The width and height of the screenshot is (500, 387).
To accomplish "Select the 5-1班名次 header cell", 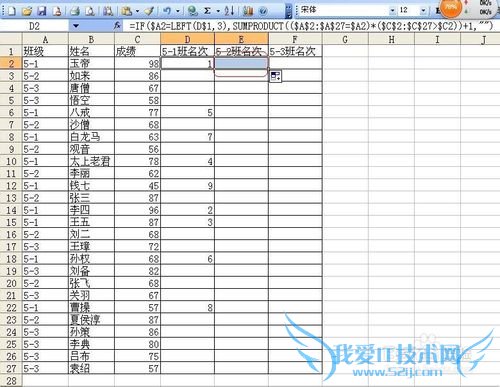I will pos(187,51).
